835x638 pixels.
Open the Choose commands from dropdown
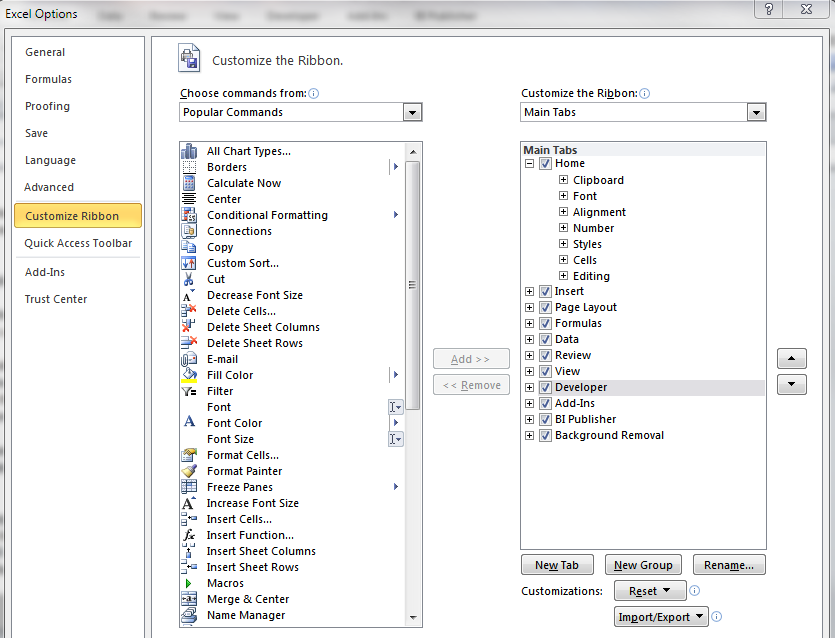[412, 112]
